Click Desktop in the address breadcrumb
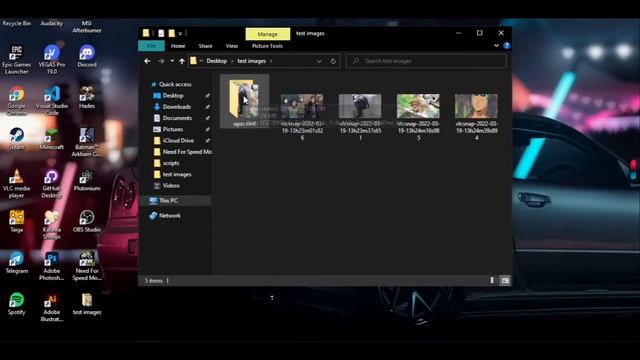The image size is (640, 360). (x=216, y=61)
